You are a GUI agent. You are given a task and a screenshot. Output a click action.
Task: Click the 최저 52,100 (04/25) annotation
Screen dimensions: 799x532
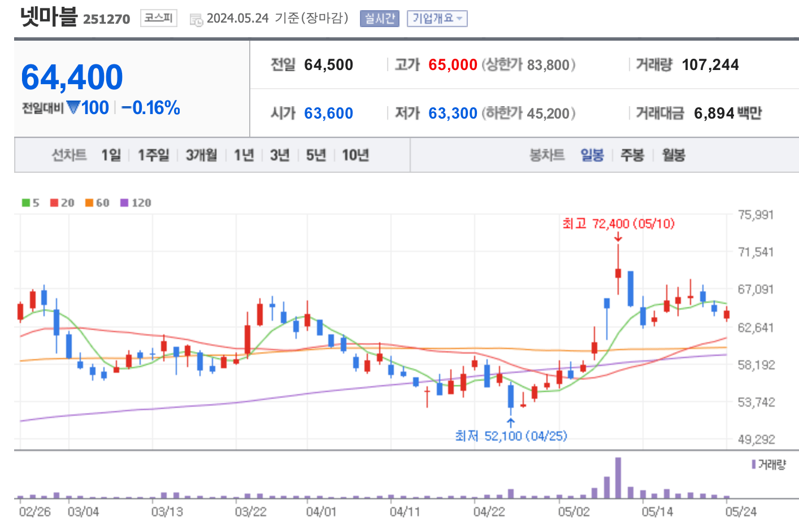pyautogui.click(x=511, y=436)
